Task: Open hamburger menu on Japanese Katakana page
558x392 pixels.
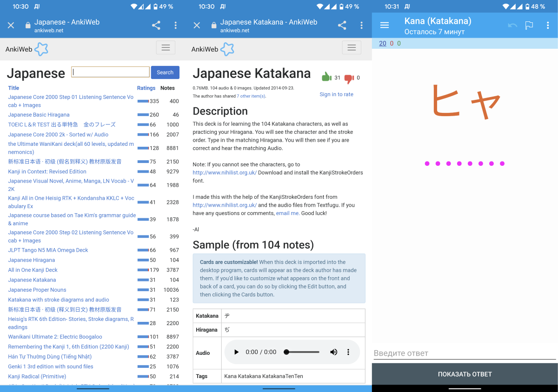Action: pyautogui.click(x=352, y=47)
